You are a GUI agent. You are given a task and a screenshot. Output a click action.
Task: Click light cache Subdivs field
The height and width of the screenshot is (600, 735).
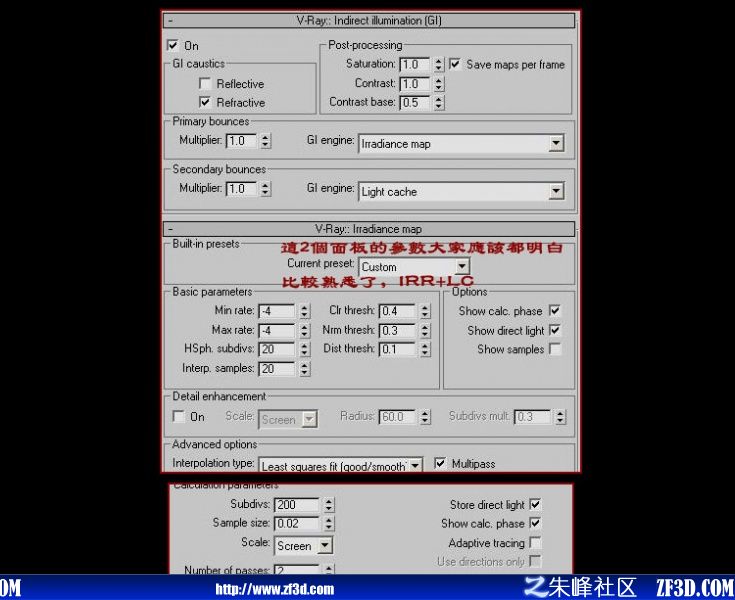(x=297, y=504)
